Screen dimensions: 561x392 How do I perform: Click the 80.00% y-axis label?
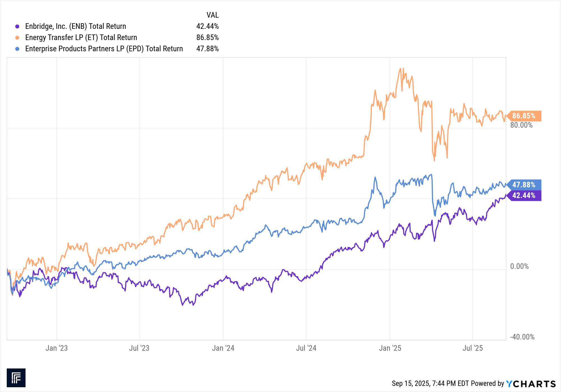[521, 125]
